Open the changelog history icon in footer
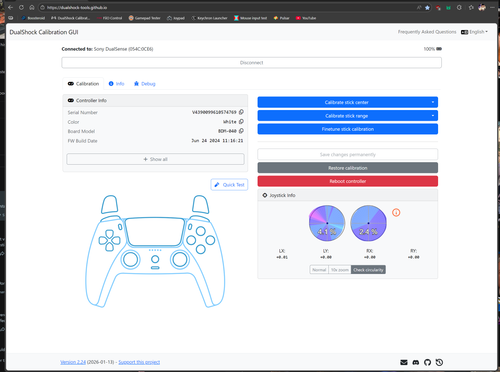This screenshot has height=372, width=500. point(439,362)
